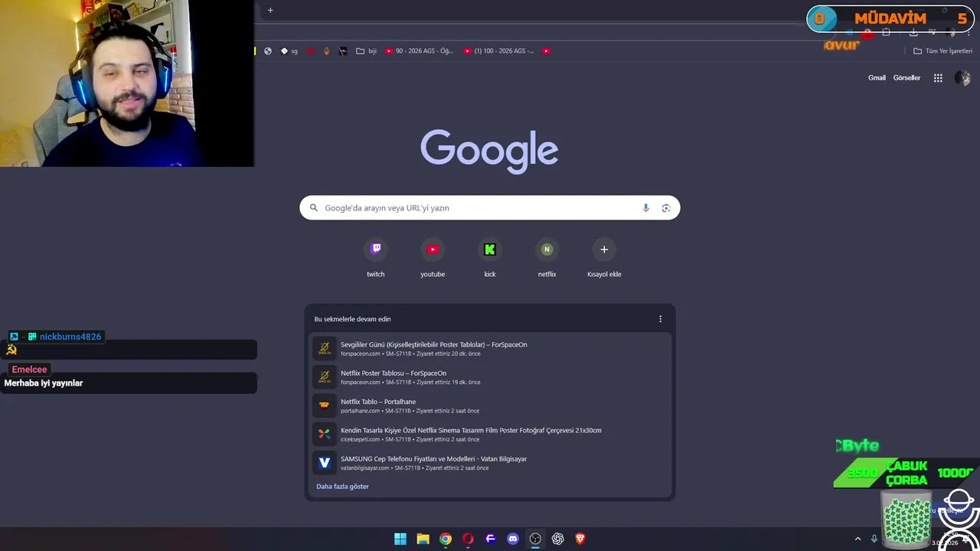Open File Explorer from taskbar
Image resolution: width=980 pixels, height=551 pixels.
coord(423,539)
